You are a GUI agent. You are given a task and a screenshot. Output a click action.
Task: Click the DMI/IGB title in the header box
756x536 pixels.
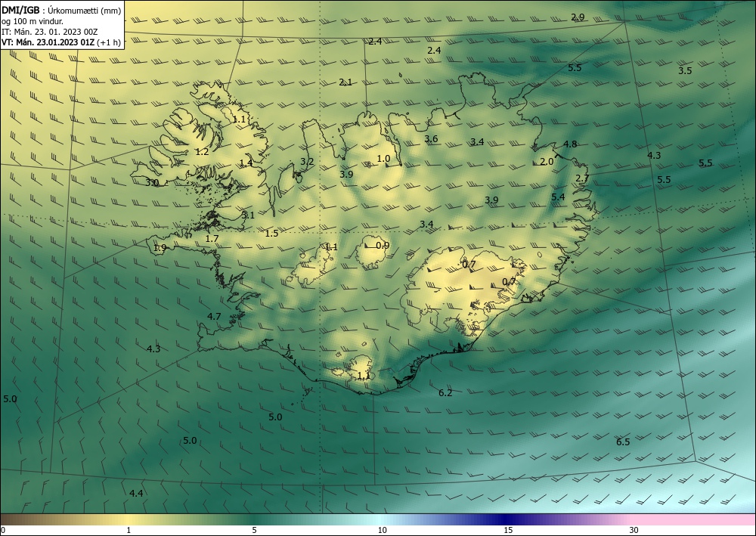click(20, 11)
